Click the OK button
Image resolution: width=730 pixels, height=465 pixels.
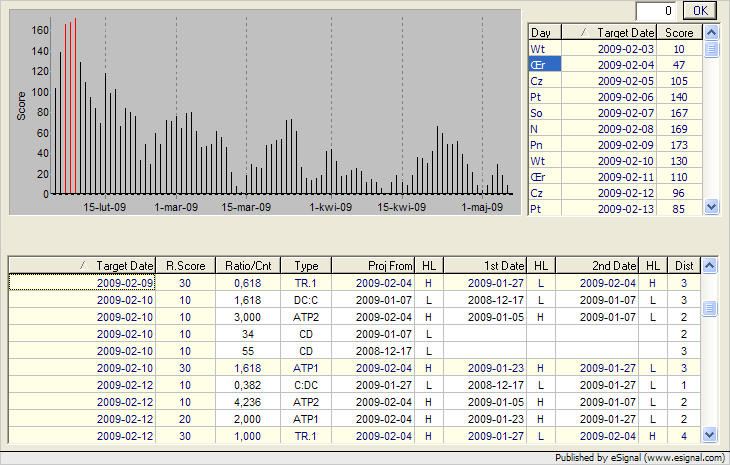click(x=699, y=10)
